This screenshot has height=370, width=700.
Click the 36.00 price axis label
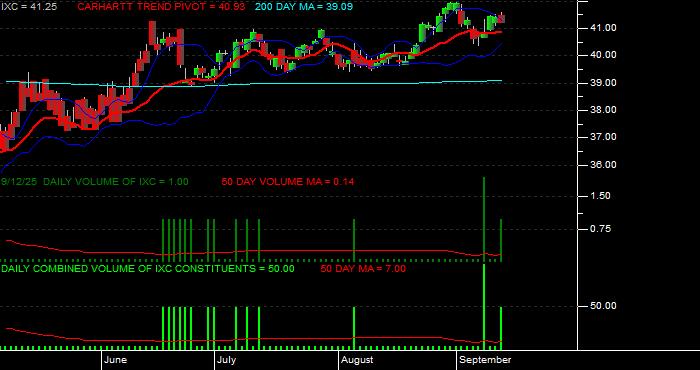click(604, 165)
